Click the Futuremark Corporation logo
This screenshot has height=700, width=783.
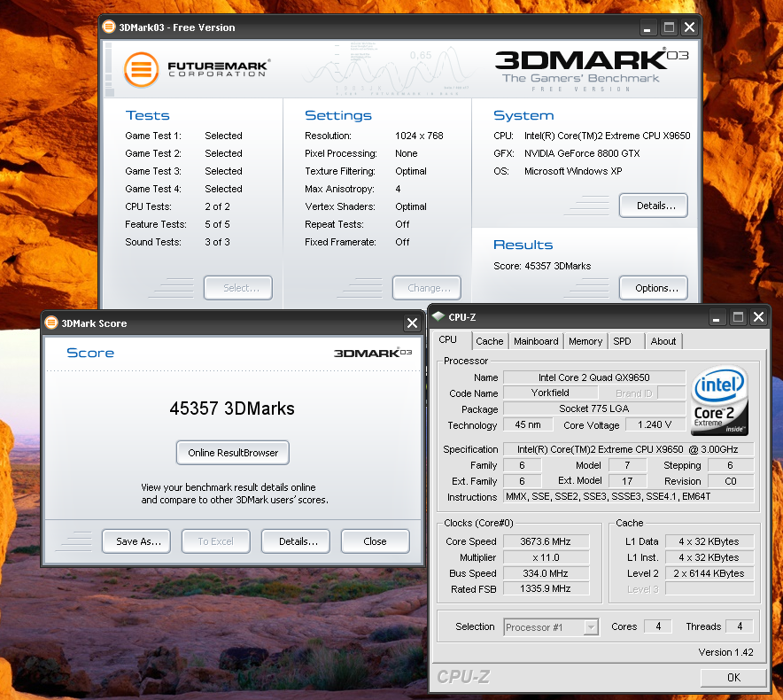(x=198, y=69)
